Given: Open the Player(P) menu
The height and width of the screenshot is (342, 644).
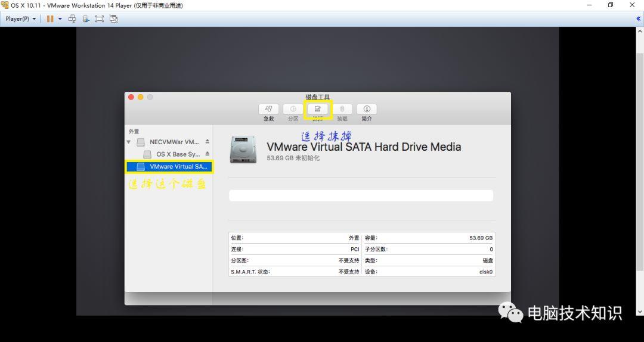Looking at the screenshot, I should pyautogui.click(x=20, y=19).
